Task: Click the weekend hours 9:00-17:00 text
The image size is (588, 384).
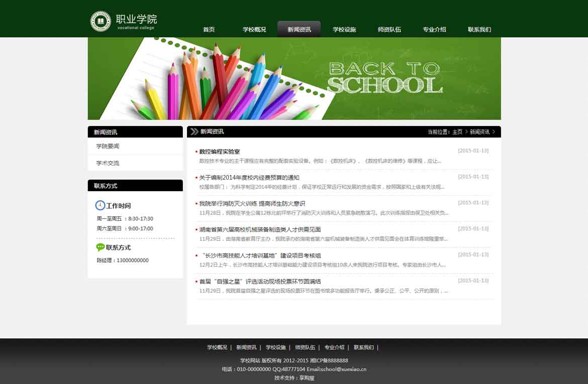Action: coord(141,228)
